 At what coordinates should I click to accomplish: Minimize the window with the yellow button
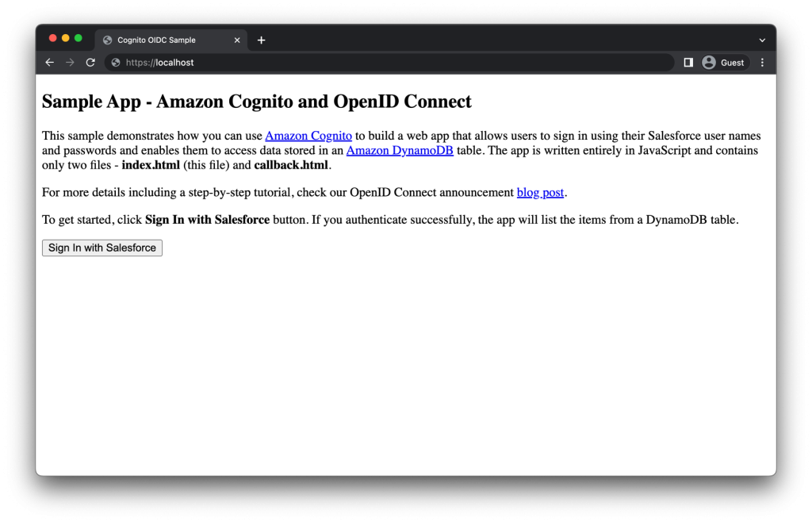pyautogui.click(x=65, y=38)
